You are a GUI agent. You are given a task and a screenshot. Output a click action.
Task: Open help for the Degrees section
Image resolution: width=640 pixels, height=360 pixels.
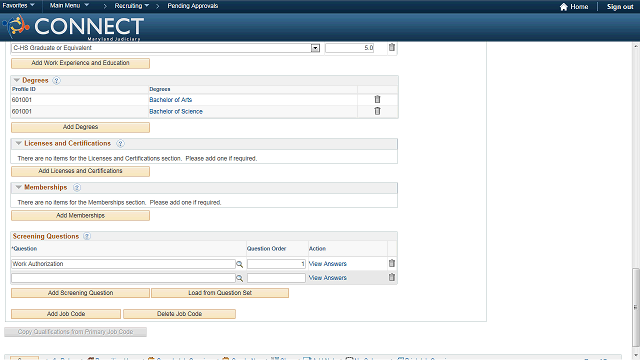click(56, 80)
